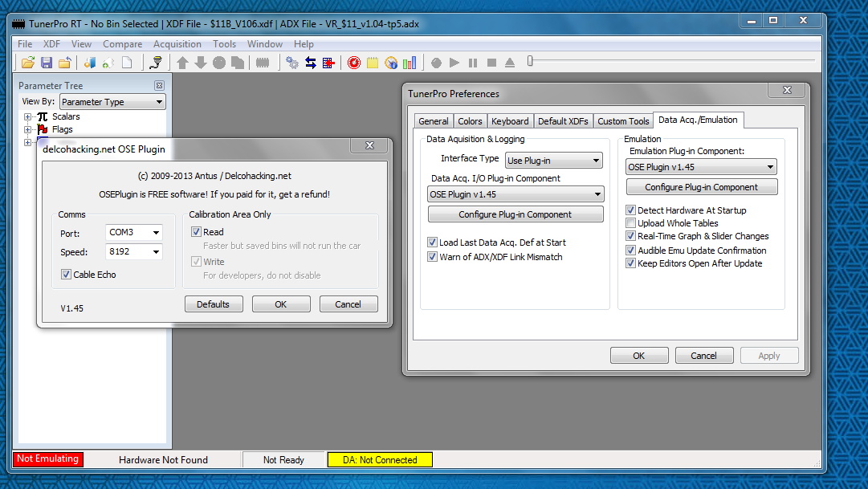Screen dimensions: 868x489
Task: Click the white sheet with green plus icon
Action: pos(108,63)
